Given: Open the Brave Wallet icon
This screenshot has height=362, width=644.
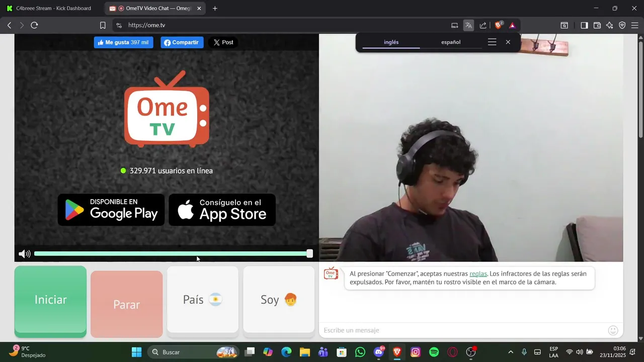Looking at the screenshot, I should [x=597, y=25].
